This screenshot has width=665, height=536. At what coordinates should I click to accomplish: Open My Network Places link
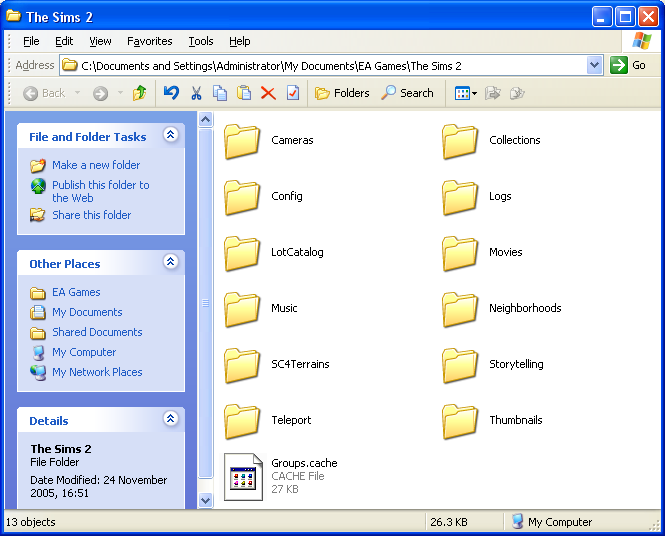point(97,372)
